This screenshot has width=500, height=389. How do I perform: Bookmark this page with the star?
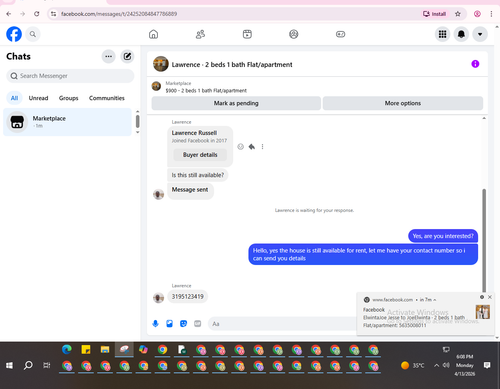(458, 14)
